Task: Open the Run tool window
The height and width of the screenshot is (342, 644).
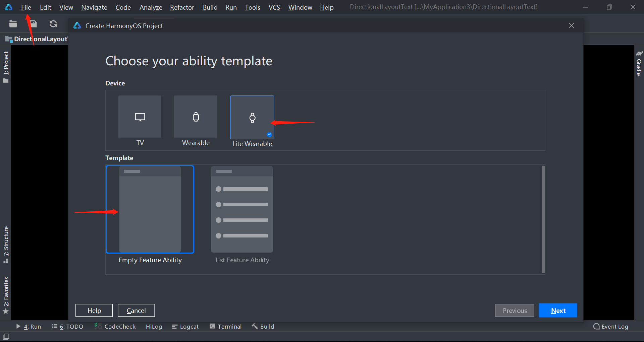Action: coord(29,327)
